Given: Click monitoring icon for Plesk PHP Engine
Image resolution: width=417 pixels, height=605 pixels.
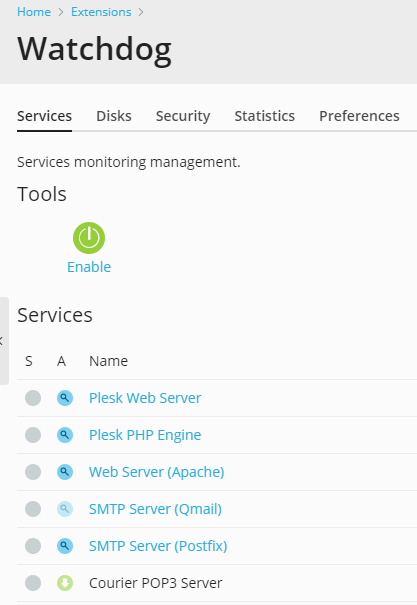Looking at the screenshot, I should point(65,435).
